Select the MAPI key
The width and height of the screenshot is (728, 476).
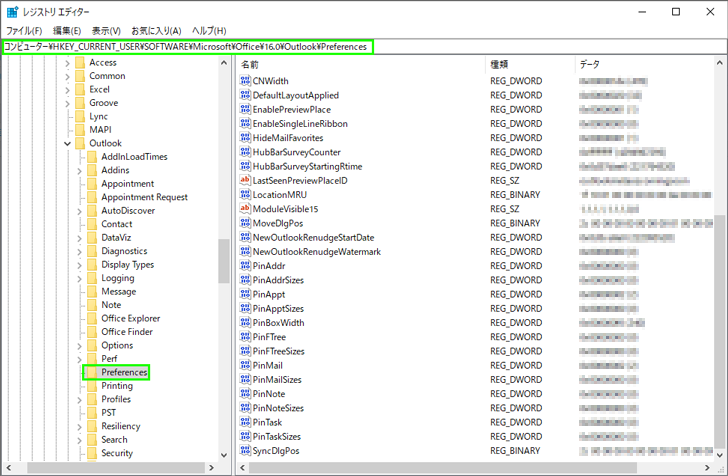[x=100, y=130]
